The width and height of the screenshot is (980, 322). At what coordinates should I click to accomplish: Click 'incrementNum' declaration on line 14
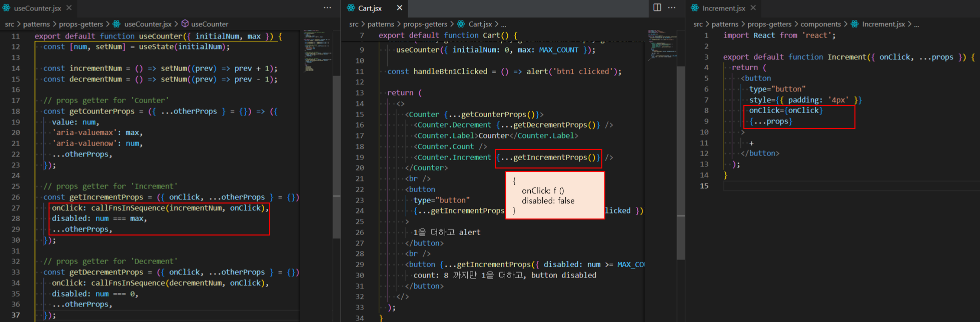pos(96,68)
